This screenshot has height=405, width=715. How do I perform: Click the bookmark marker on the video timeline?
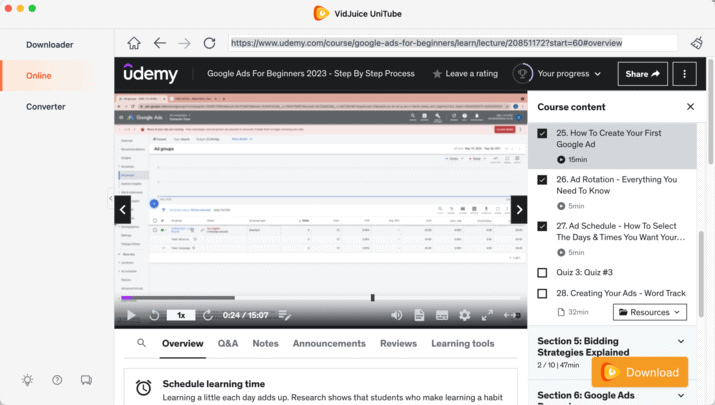[x=373, y=298]
